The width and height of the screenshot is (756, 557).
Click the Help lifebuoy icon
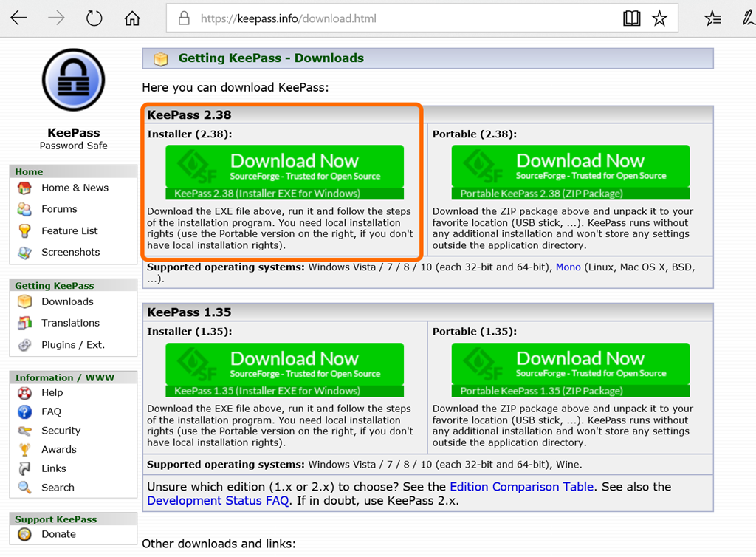[25, 392]
